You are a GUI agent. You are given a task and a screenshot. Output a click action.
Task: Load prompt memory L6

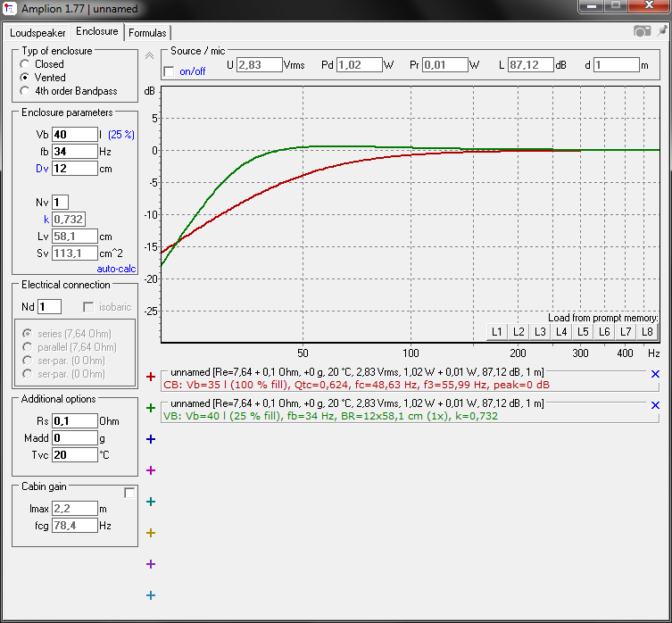(604, 332)
